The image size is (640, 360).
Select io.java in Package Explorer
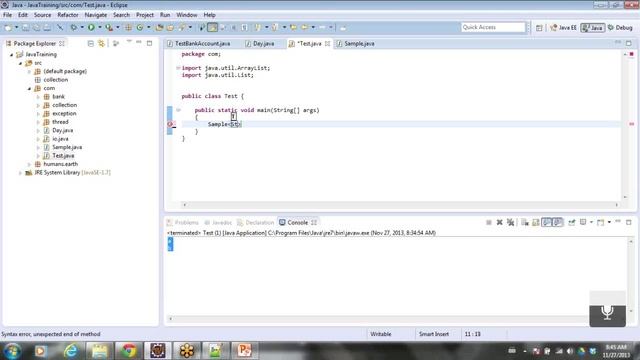[60, 139]
